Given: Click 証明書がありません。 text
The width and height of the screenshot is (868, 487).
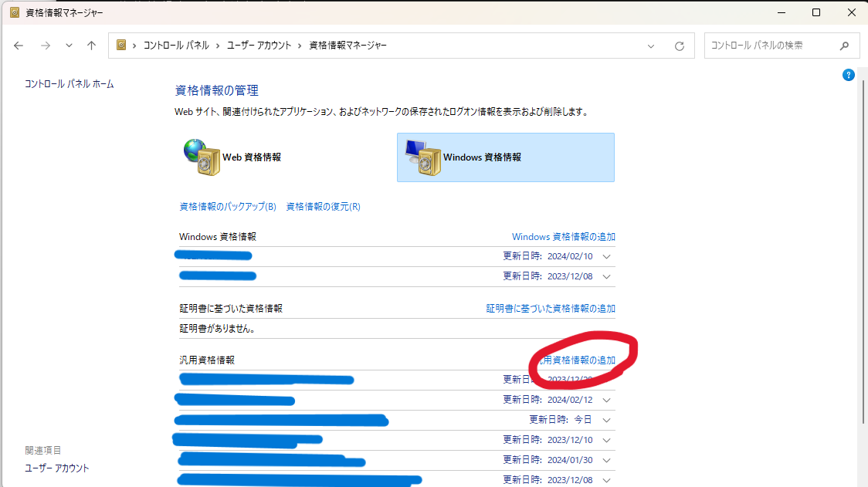Looking at the screenshot, I should pos(218,329).
